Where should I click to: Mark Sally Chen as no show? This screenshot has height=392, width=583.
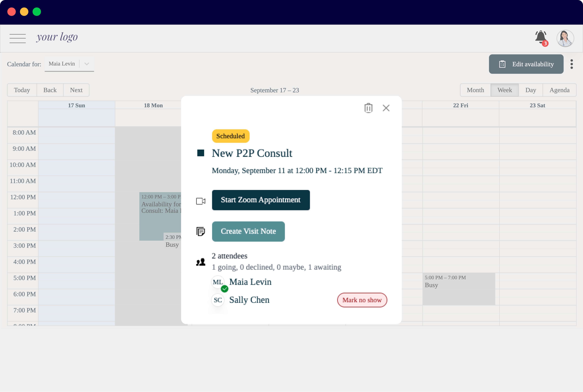(x=362, y=300)
